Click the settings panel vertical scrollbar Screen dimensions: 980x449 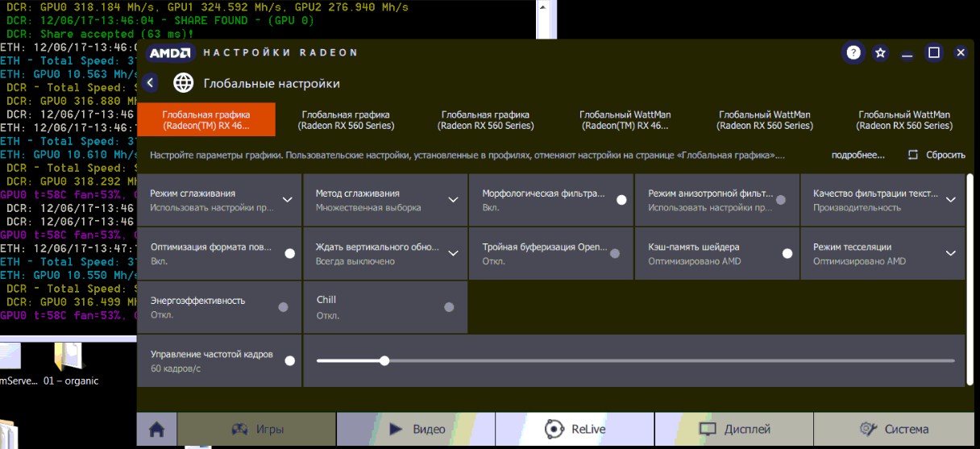(970, 279)
